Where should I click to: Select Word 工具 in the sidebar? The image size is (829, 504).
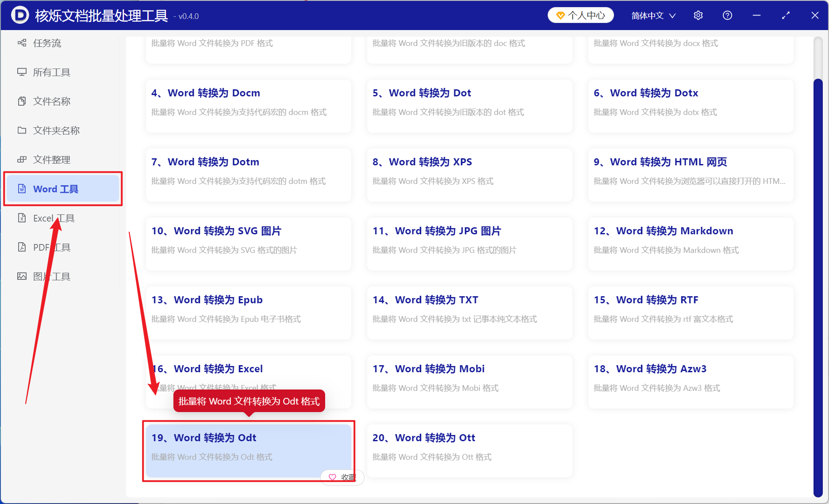pyautogui.click(x=63, y=189)
